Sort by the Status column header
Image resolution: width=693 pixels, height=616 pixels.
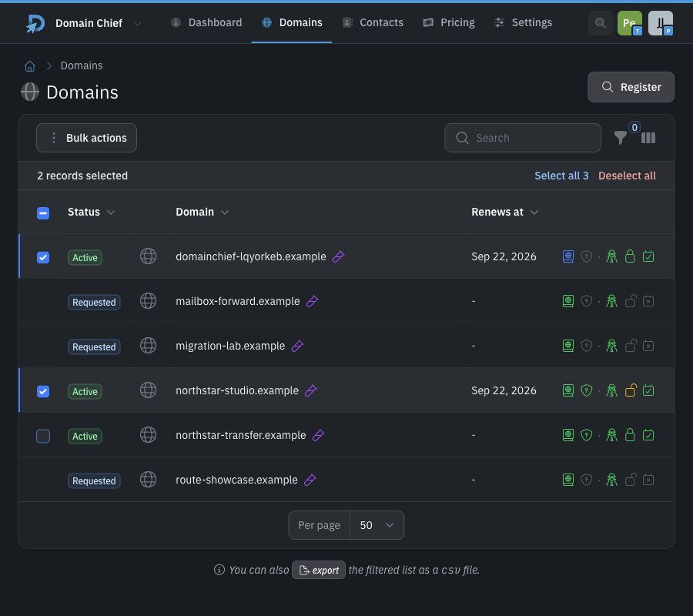[x=91, y=212]
